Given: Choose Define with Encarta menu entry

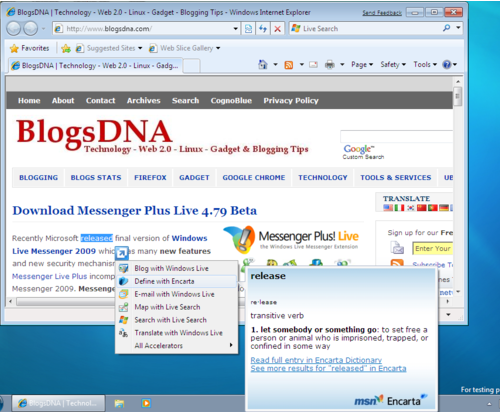Looking at the screenshot, I should tap(176, 281).
